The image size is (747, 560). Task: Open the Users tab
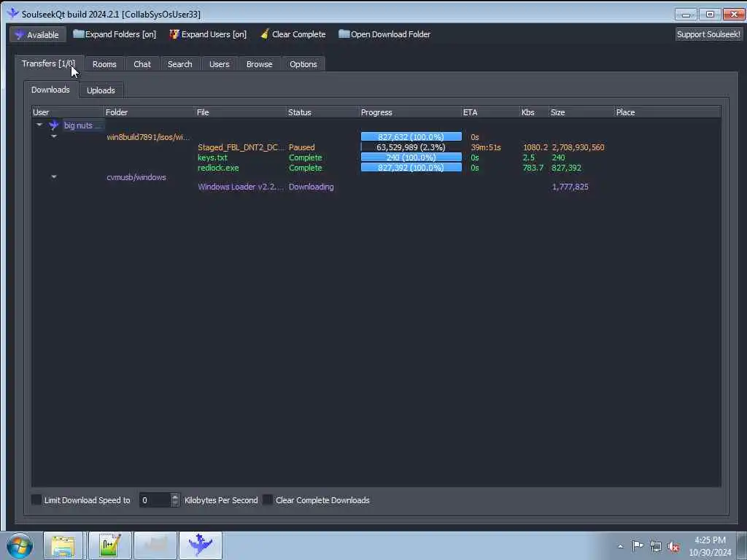click(219, 64)
